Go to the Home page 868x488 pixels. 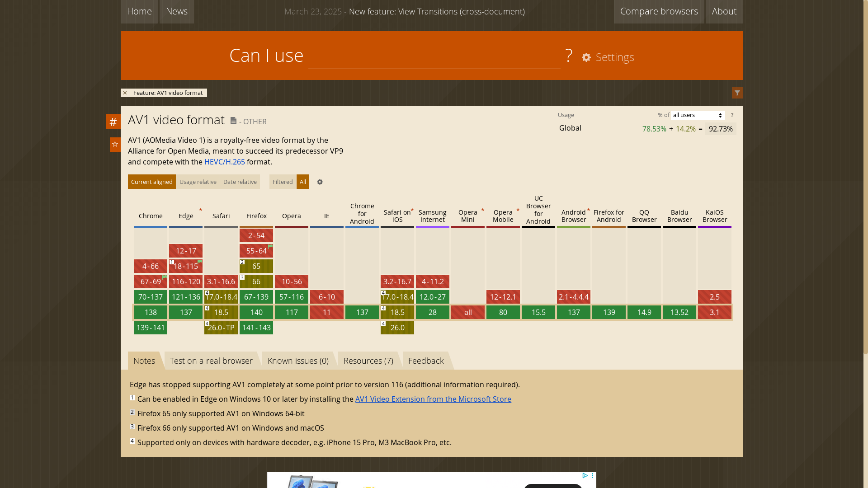click(139, 11)
